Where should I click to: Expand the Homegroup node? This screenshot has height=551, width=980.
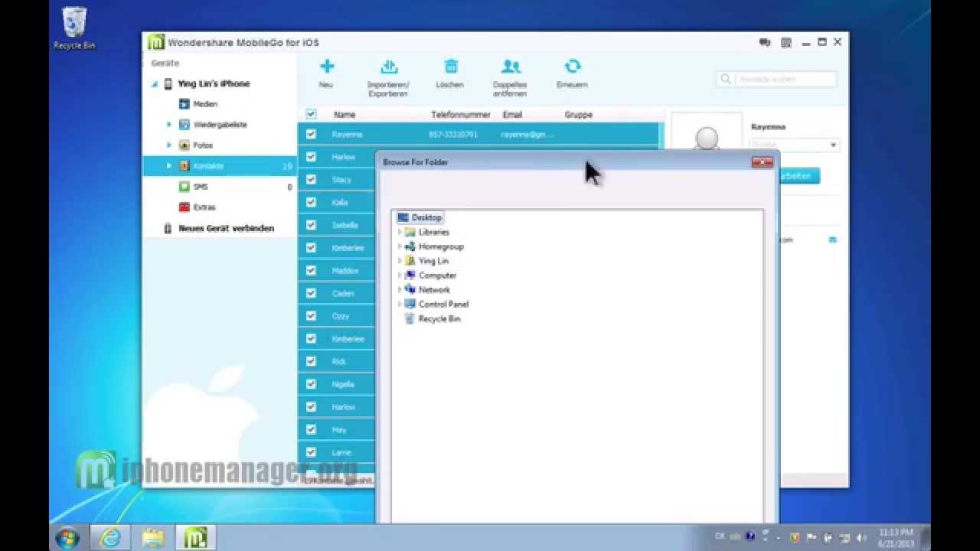400,246
